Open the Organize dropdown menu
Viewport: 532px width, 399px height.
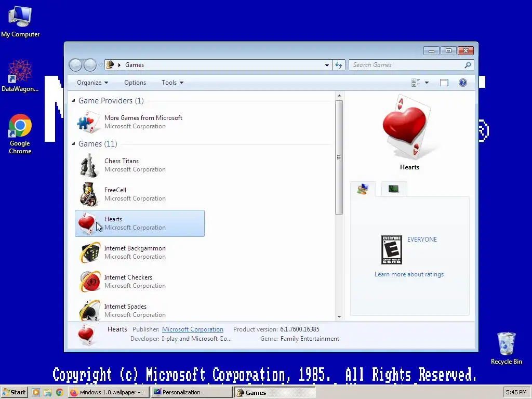pyautogui.click(x=92, y=83)
